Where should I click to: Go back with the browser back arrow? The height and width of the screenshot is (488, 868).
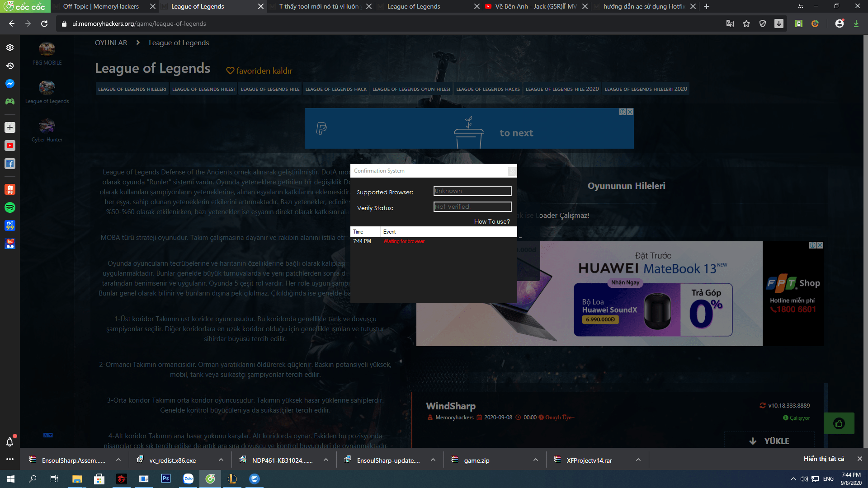coord(12,23)
